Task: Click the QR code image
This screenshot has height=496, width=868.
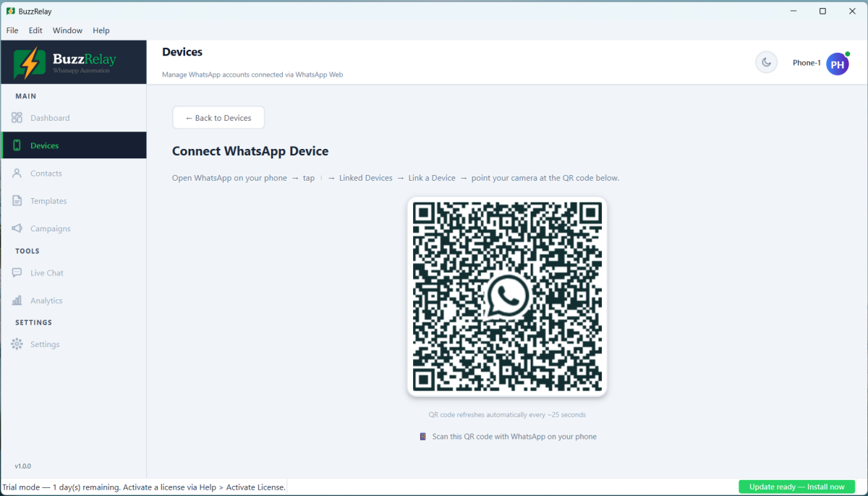Action: tap(507, 297)
